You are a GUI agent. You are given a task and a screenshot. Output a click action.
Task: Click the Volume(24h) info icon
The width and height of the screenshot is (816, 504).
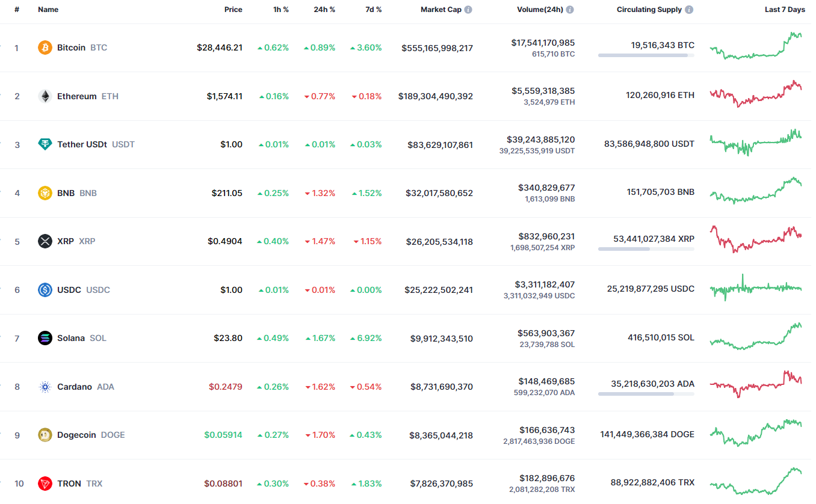(570, 10)
